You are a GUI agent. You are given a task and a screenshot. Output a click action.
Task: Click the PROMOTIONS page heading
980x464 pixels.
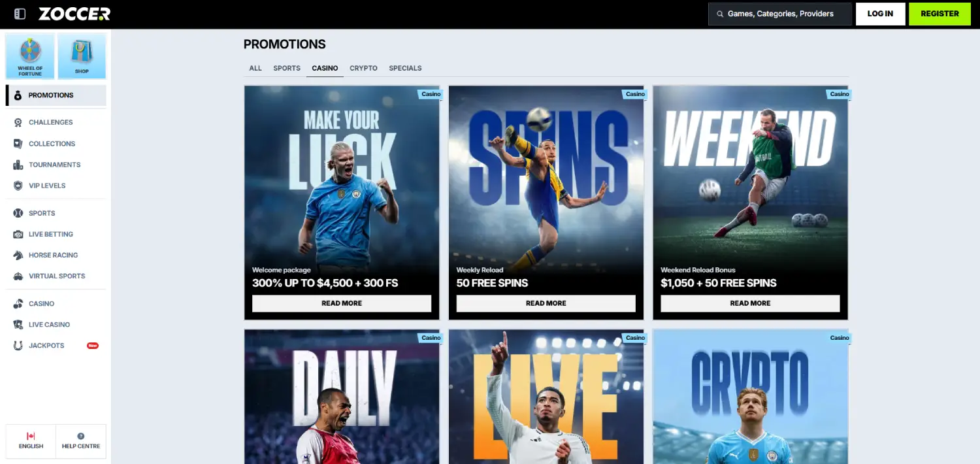pos(285,44)
